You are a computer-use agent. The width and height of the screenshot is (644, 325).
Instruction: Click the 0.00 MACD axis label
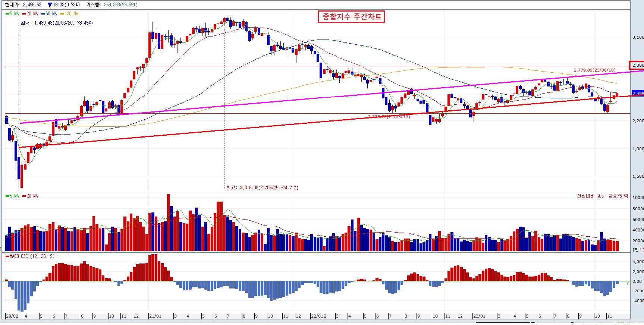[638, 281]
